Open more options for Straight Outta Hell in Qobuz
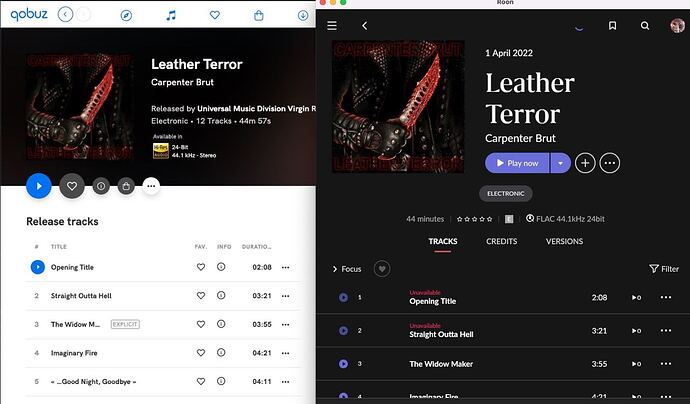Viewport: 690px width, 404px height. (286, 296)
